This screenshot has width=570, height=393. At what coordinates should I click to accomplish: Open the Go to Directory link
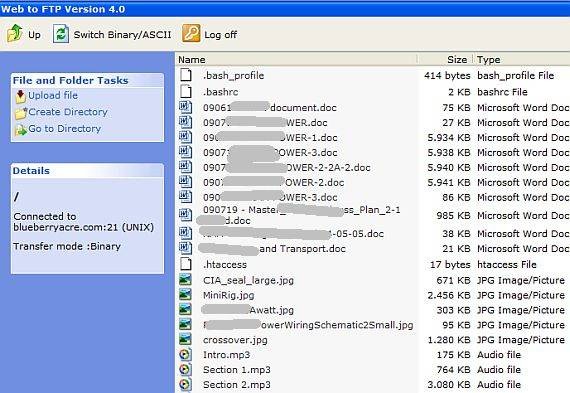pyautogui.click(x=65, y=129)
